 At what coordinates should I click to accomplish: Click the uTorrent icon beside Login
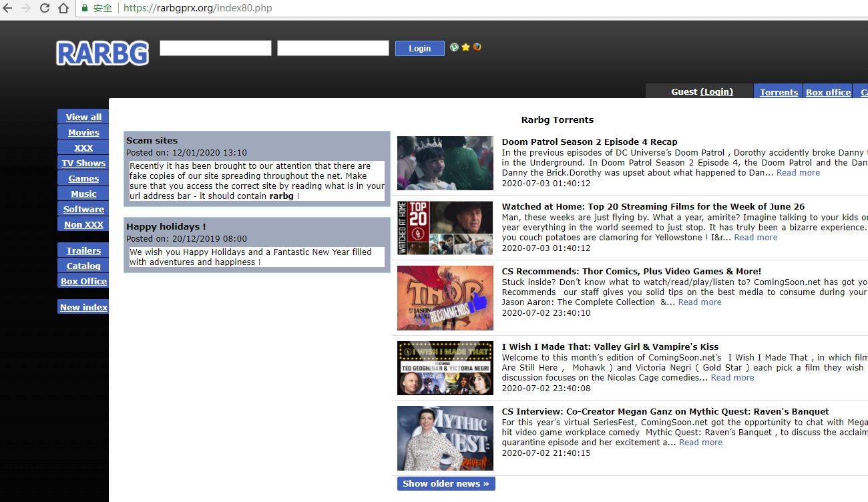click(454, 47)
